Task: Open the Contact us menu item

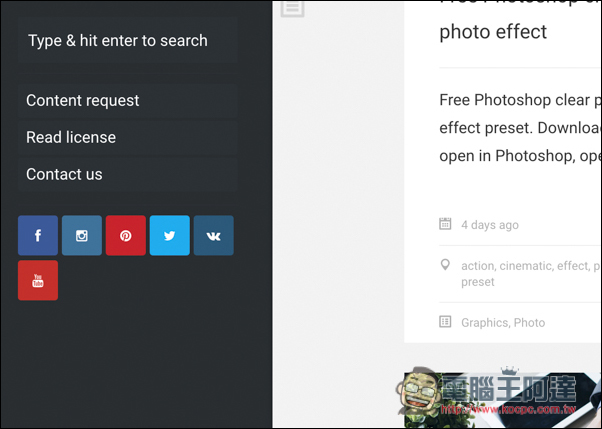Action: [x=127, y=174]
